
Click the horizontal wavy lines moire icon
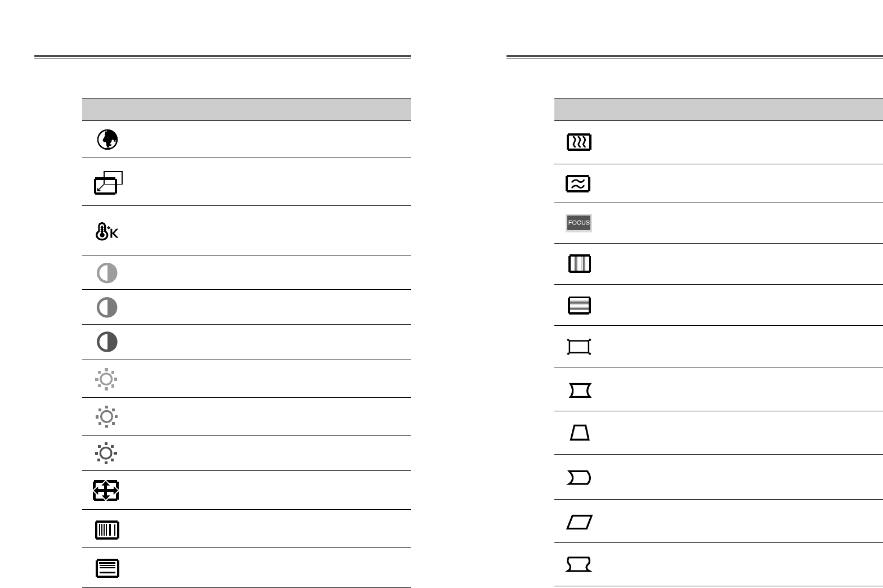tap(578, 184)
